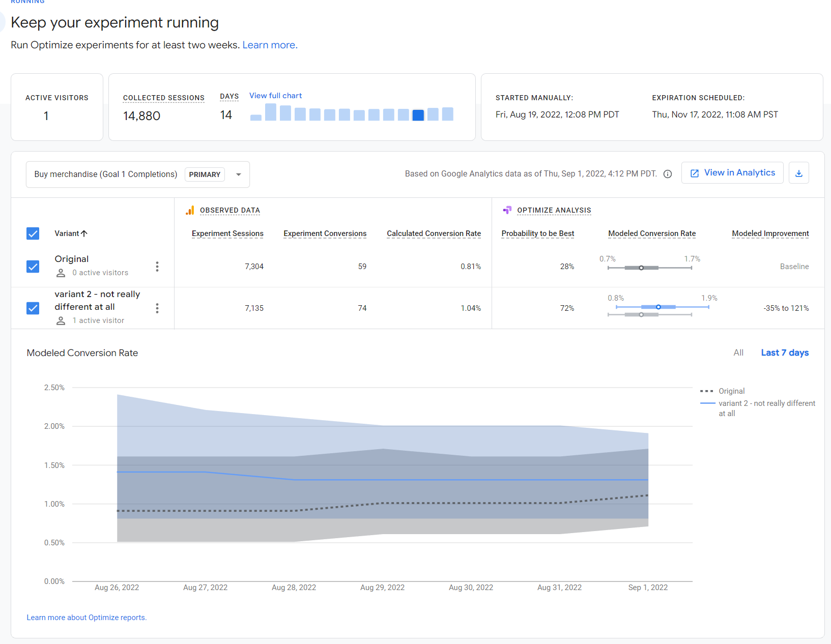The width and height of the screenshot is (831, 644).
Task: Open the Original variant three-dot menu
Action: tap(157, 267)
